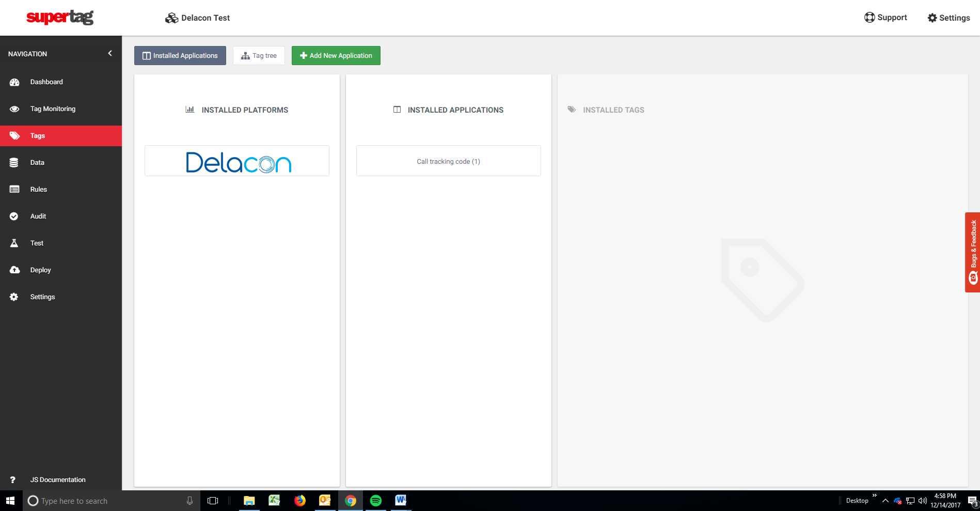Click the taskbar search box

110,501
